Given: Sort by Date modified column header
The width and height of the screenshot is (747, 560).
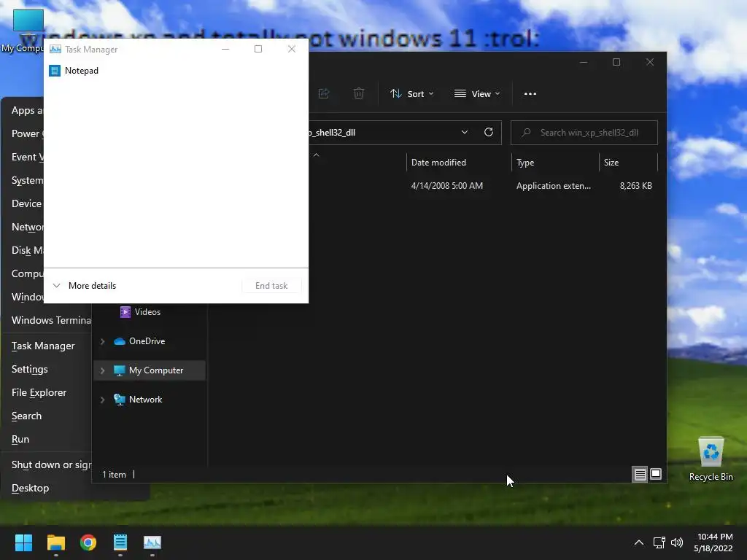Looking at the screenshot, I should tap(458, 163).
